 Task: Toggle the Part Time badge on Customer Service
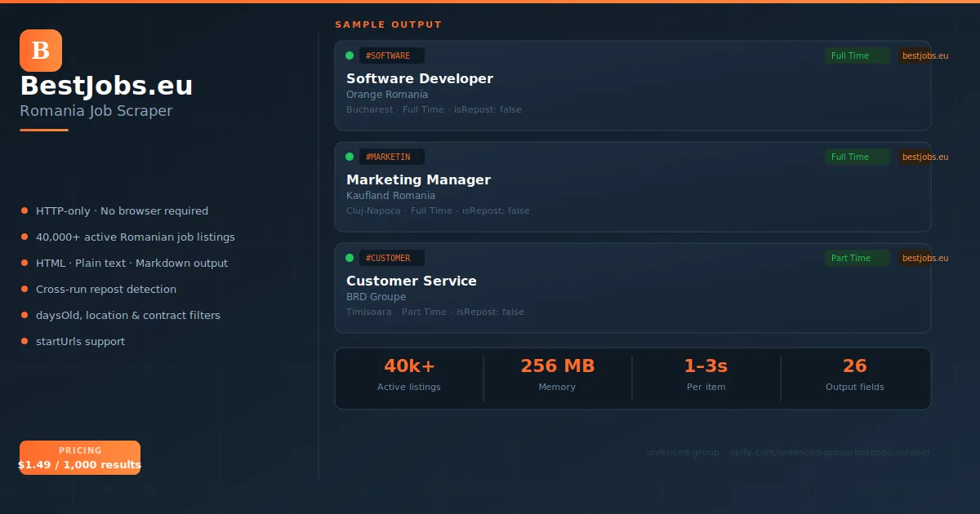(x=857, y=258)
